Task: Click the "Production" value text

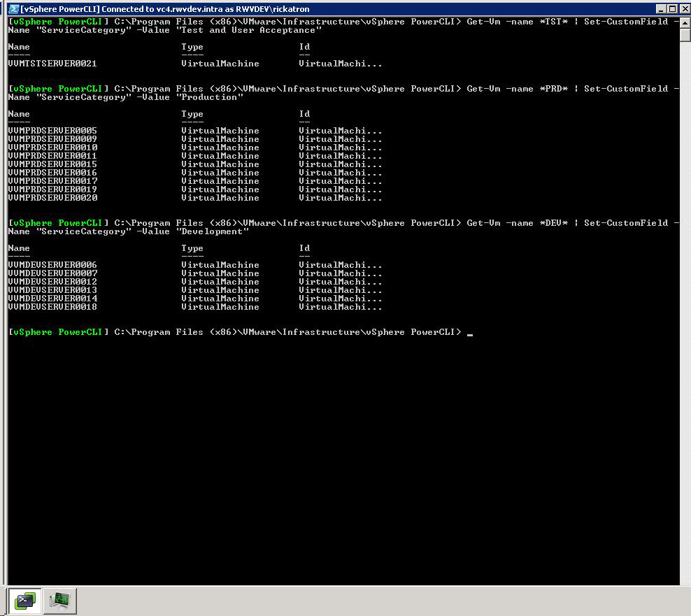Action: (x=209, y=97)
